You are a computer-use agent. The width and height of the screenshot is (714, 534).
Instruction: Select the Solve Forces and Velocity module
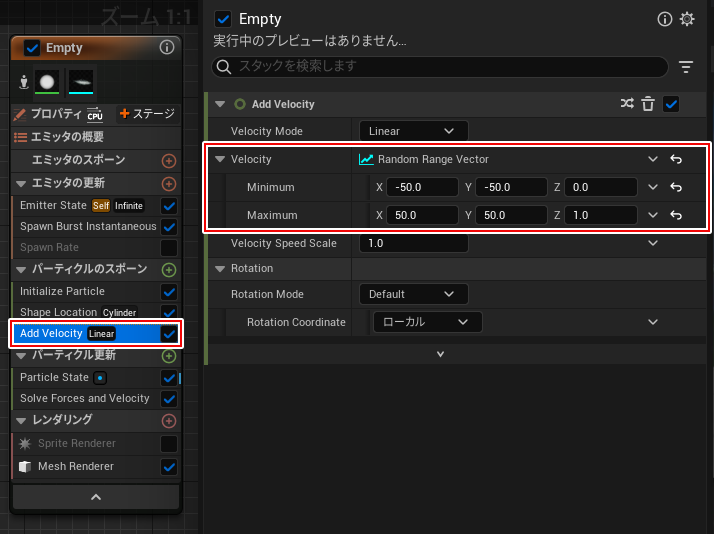coord(85,398)
